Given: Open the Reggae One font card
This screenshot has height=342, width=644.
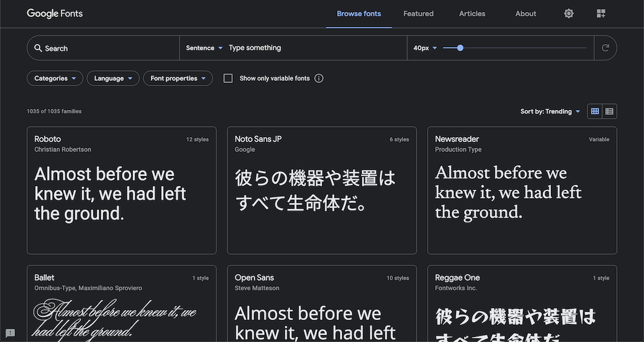Looking at the screenshot, I should click(523, 304).
